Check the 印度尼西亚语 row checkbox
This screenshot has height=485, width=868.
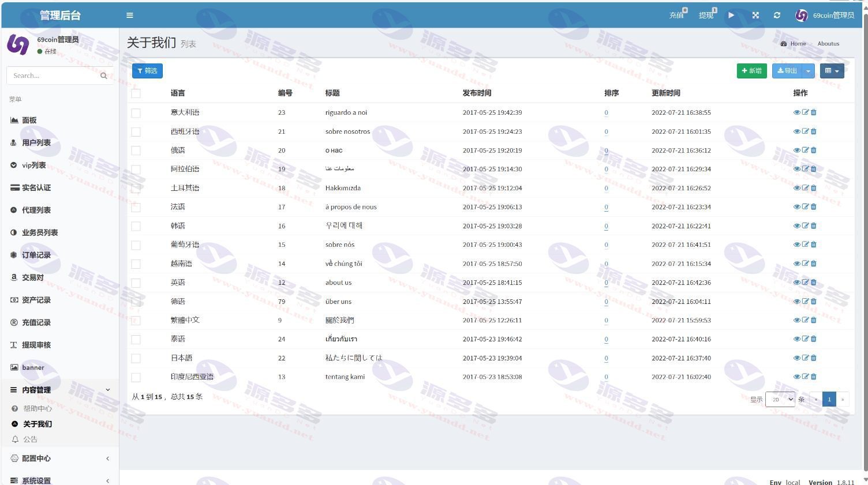pyautogui.click(x=136, y=377)
